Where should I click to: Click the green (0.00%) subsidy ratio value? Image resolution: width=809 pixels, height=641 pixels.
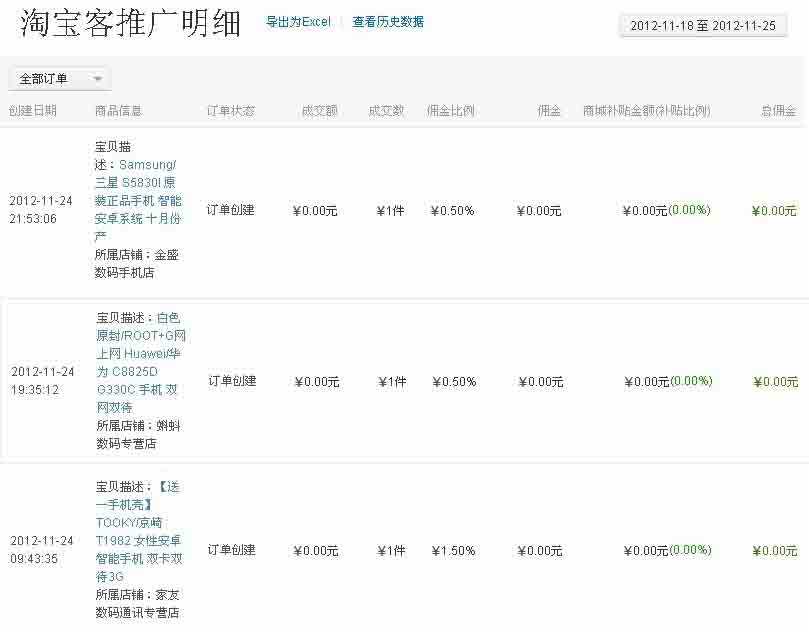point(692,210)
